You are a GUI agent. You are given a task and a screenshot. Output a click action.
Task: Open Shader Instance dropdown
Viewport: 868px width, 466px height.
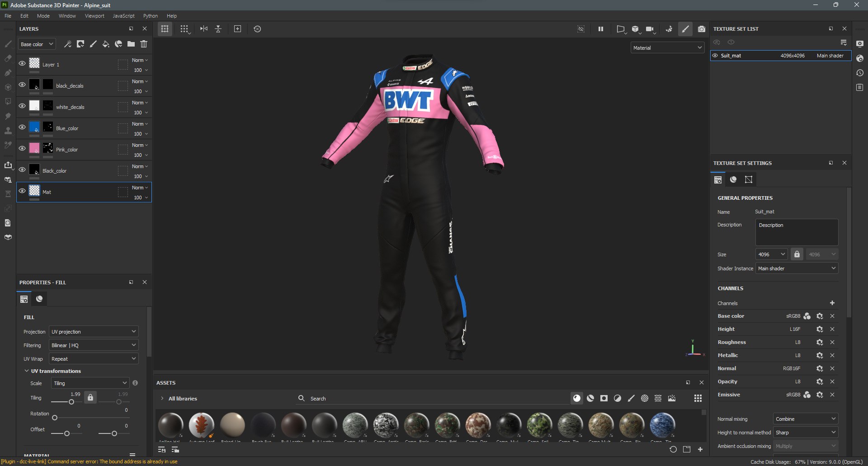point(797,268)
